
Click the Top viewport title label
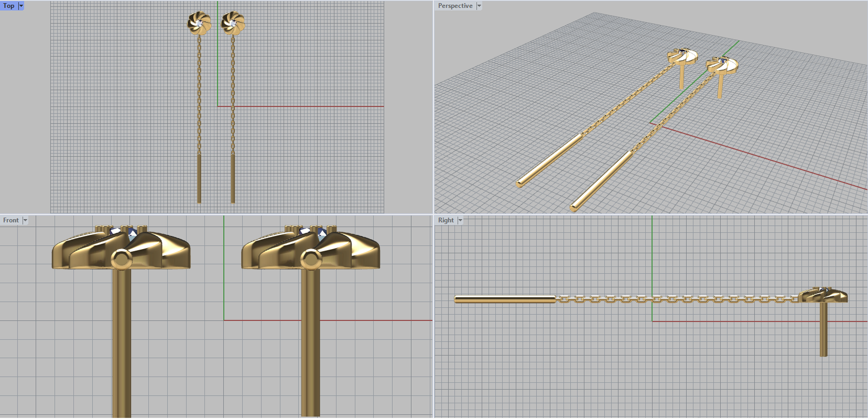tap(9, 6)
